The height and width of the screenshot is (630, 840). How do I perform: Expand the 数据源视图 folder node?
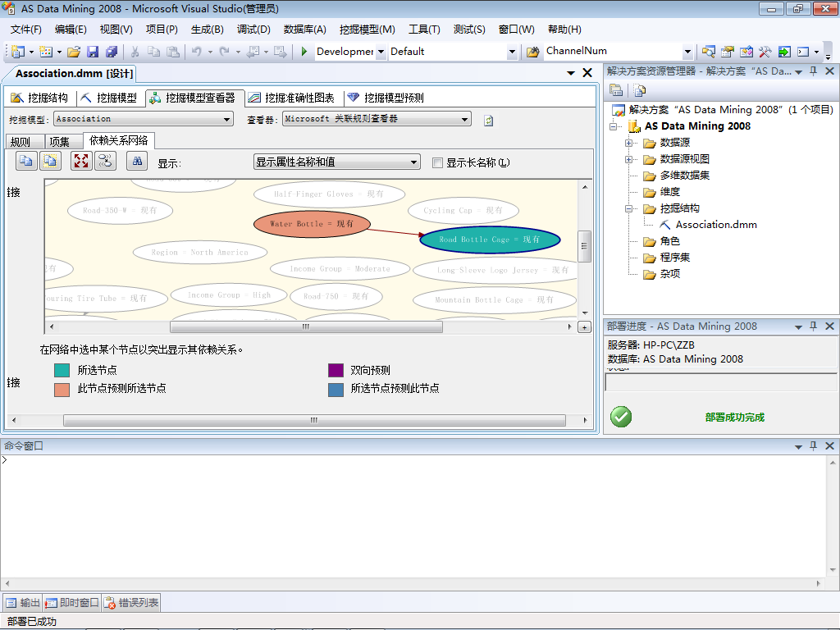click(629, 160)
